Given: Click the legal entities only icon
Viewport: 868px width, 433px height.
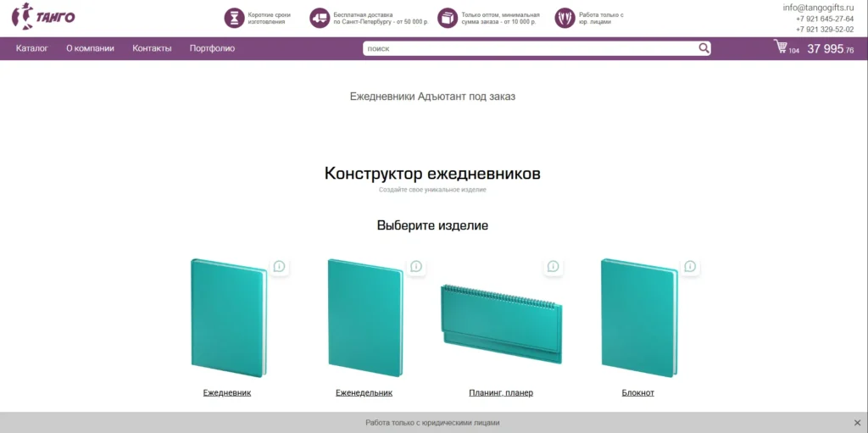Looking at the screenshot, I should tap(565, 19).
